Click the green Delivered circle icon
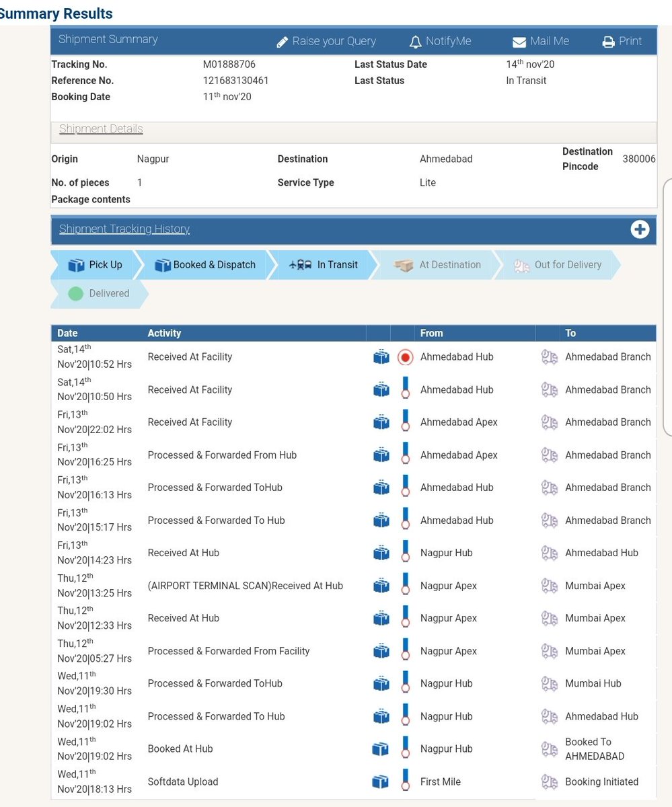Screen dimensions: 672x807 coord(76,294)
